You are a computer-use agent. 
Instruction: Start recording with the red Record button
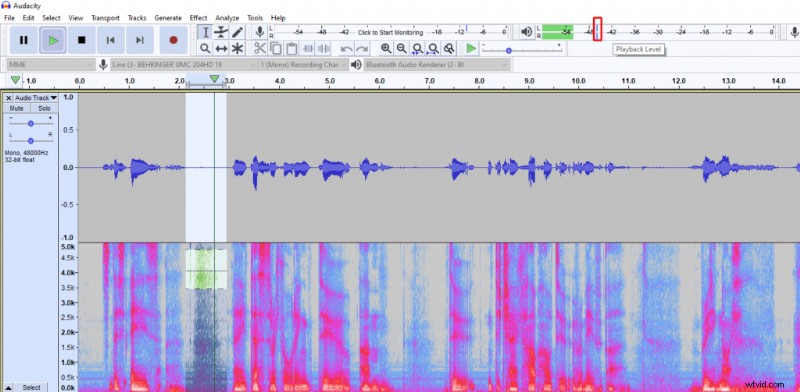(x=173, y=40)
